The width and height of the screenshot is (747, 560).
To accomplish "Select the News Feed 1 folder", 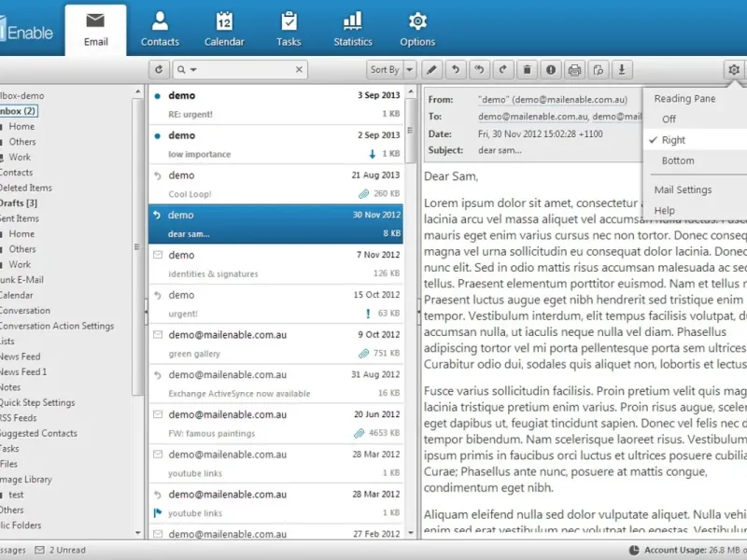I will coord(23,371).
